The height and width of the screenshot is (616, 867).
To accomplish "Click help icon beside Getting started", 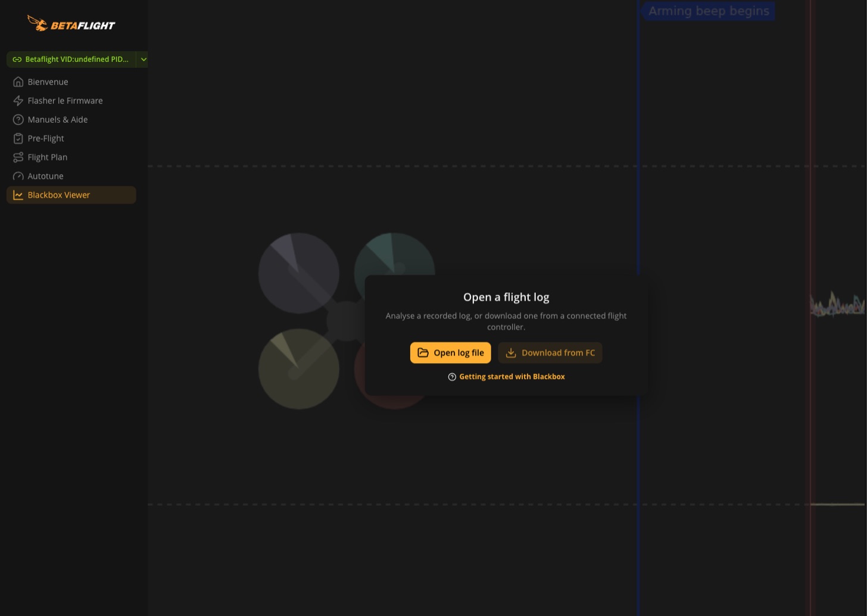I will [452, 377].
